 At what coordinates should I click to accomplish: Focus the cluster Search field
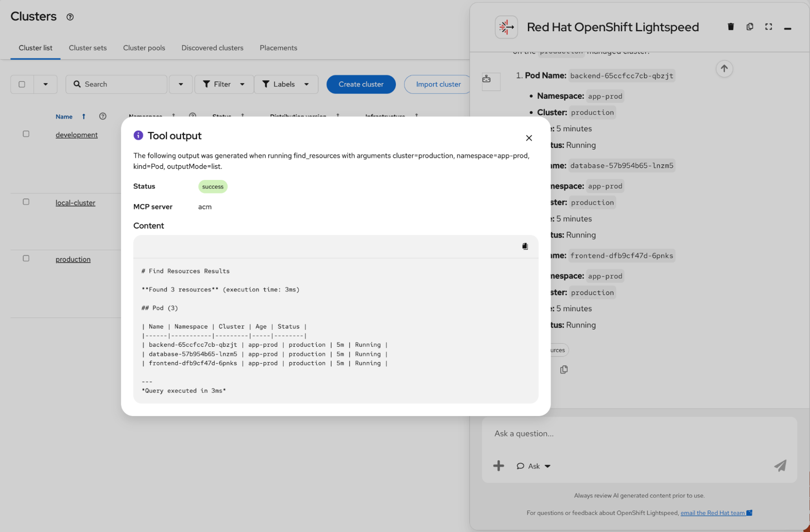point(117,84)
